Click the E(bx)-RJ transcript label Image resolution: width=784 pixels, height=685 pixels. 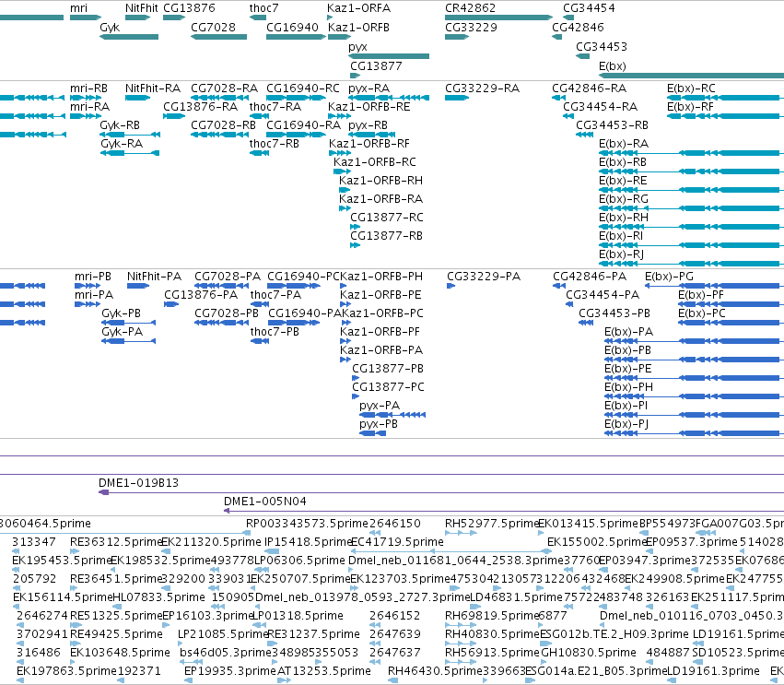click(x=622, y=254)
